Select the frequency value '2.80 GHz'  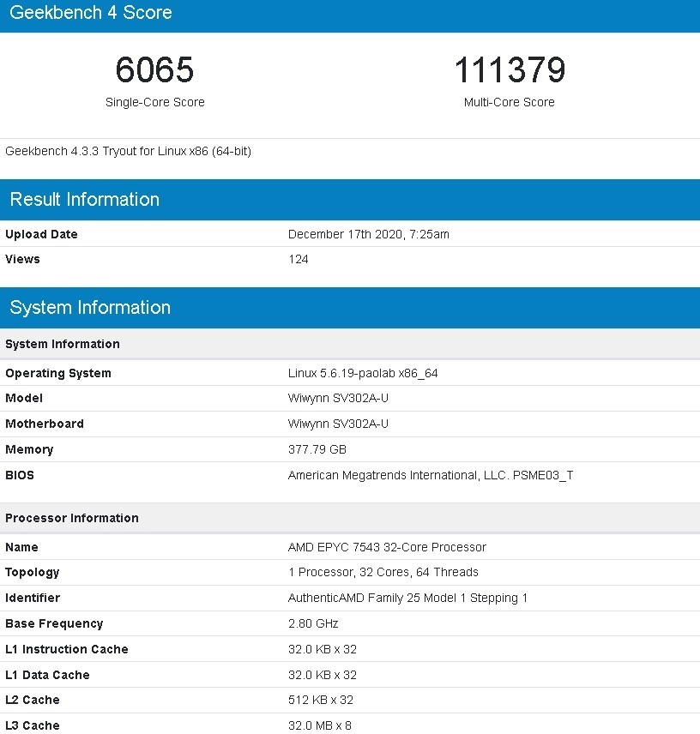[313, 623]
